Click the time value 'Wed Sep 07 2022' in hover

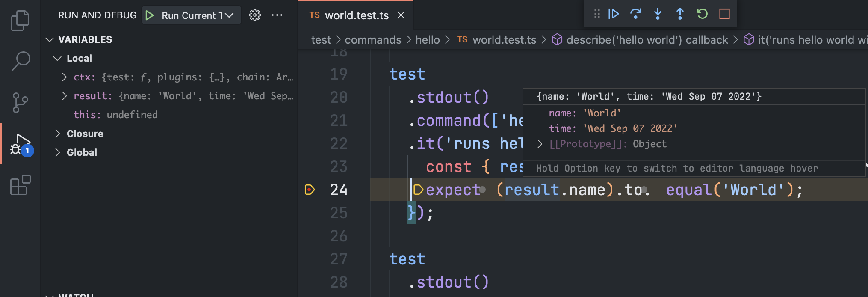(x=630, y=128)
